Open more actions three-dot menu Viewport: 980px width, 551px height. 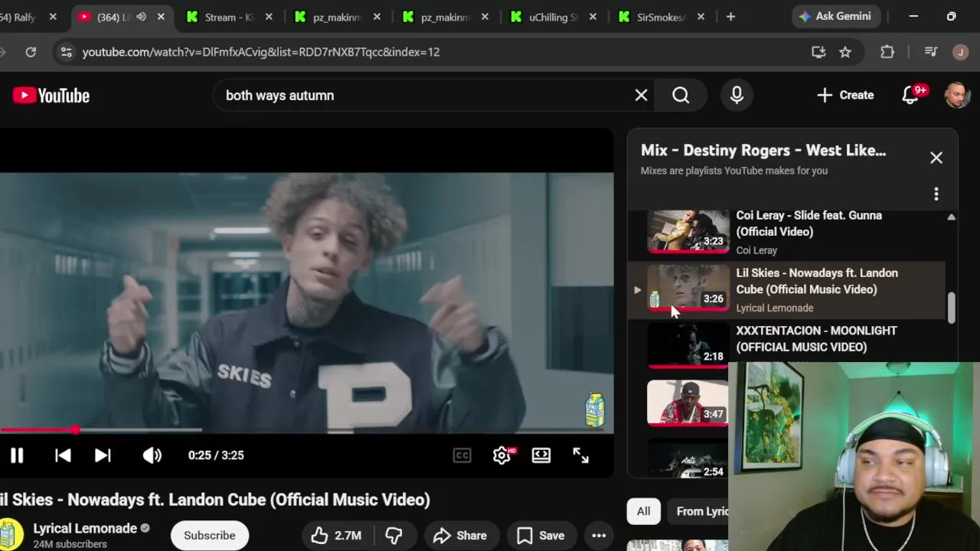click(x=599, y=536)
